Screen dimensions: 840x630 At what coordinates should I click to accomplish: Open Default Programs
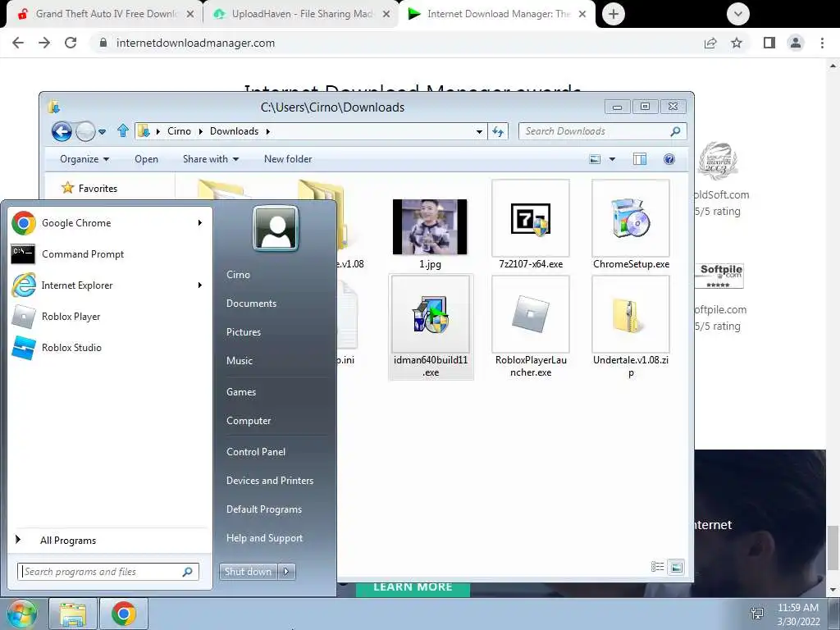point(263,509)
